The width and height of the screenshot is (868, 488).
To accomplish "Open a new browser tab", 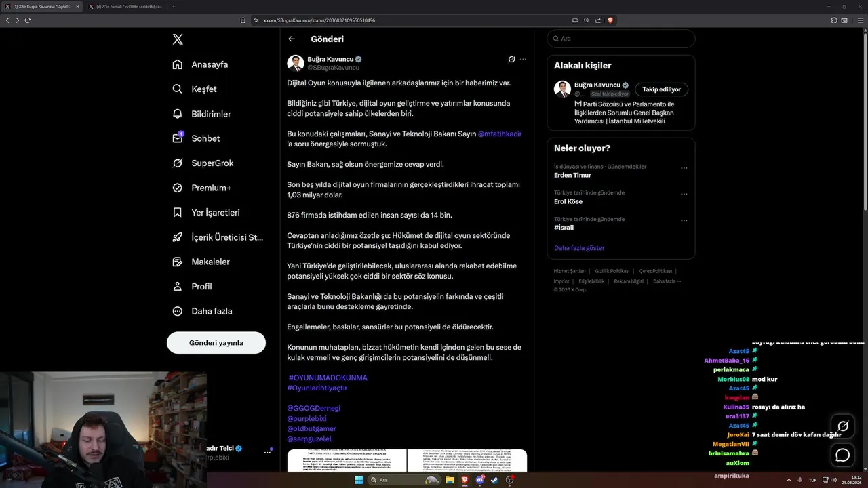I will point(174,7).
